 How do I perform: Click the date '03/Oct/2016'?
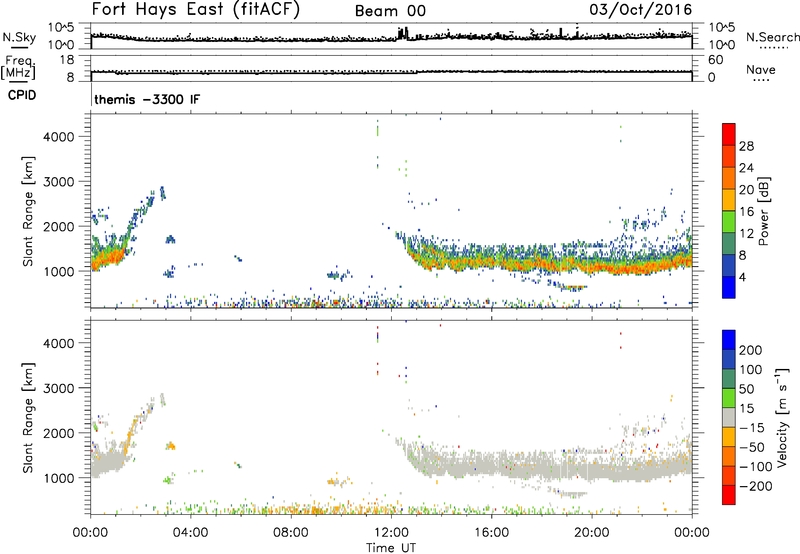pos(640,10)
